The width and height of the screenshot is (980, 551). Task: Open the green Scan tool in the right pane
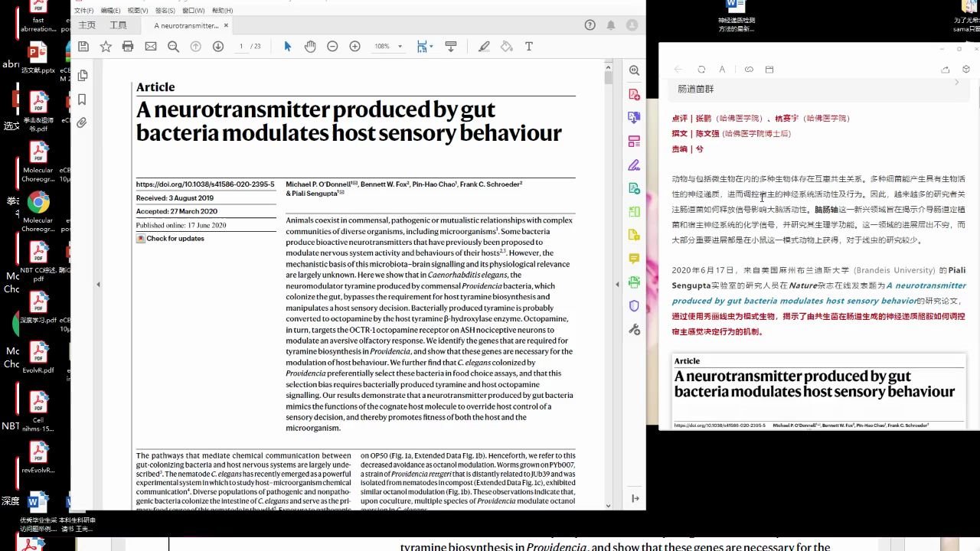pos(634,282)
